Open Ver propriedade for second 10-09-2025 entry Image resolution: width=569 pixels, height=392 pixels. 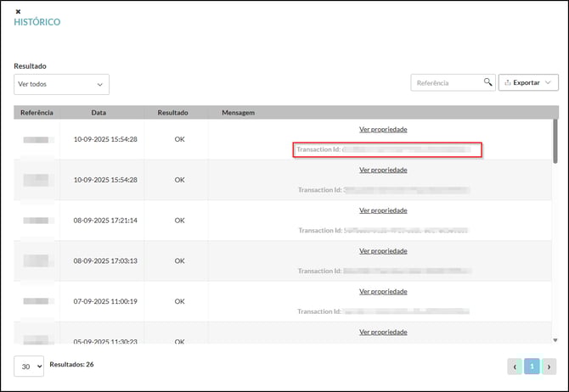(x=383, y=170)
